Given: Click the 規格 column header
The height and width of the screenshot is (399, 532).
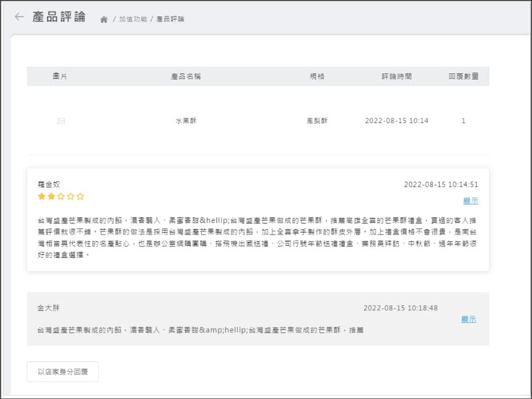Looking at the screenshot, I should [x=317, y=76].
